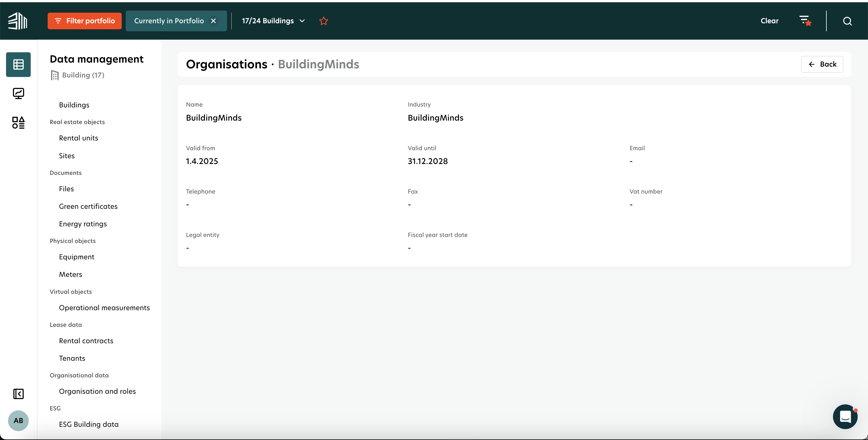Toggle the favorite star outline

323,21
